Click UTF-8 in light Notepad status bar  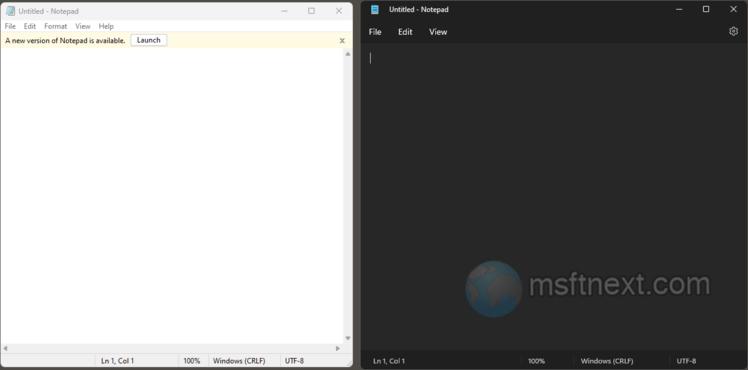click(294, 361)
